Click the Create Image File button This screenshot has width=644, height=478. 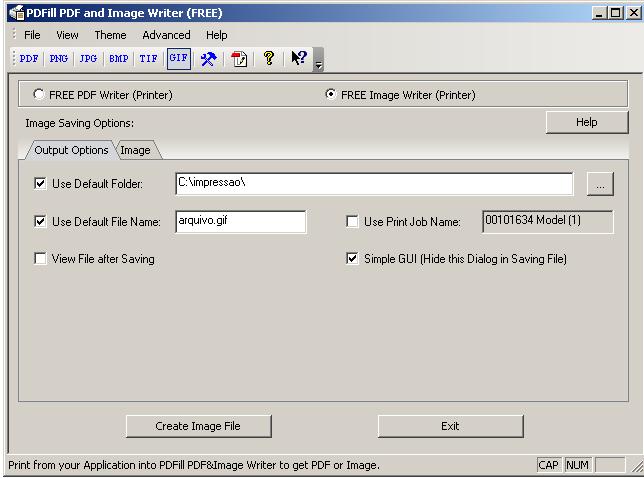pos(198,426)
